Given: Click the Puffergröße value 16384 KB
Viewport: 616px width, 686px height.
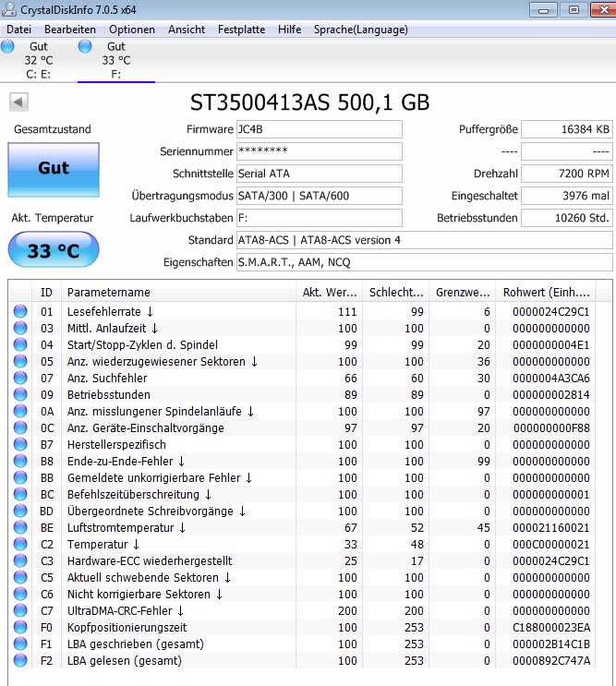Looking at the screenshot, I should [x=567, y=129].
